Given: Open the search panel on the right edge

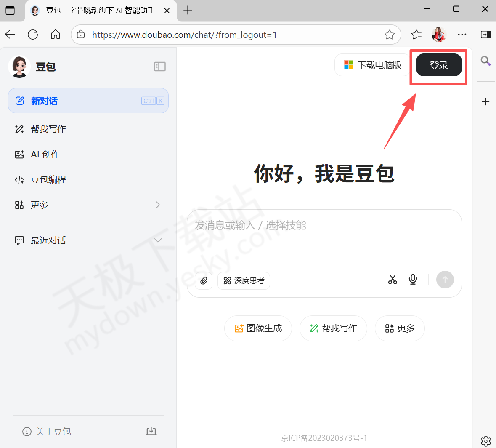Looking at the screenshot, I should coord(485,61).
